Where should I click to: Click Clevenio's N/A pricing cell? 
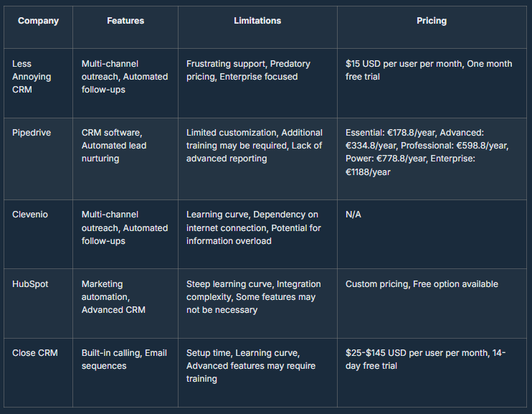[x=353, y=215]
